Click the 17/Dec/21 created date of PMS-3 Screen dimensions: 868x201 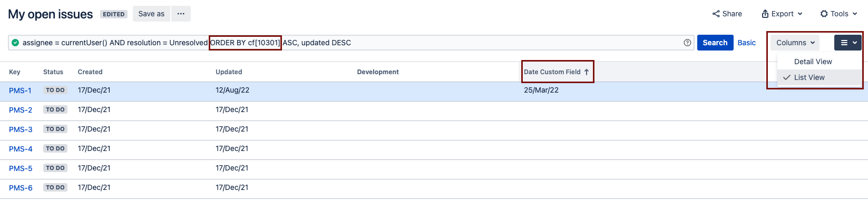tap(94, 129)
